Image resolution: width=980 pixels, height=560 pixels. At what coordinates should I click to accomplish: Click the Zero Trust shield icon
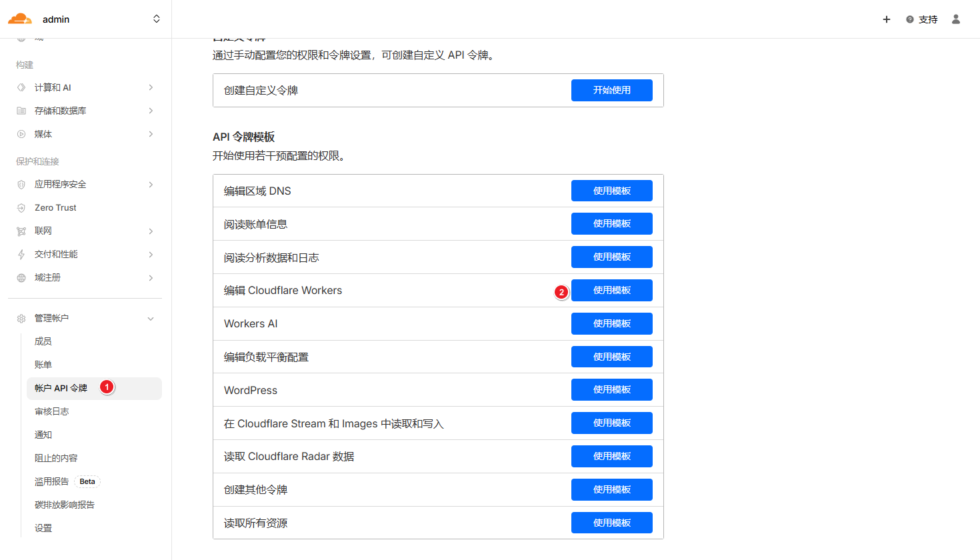[21, 208]
